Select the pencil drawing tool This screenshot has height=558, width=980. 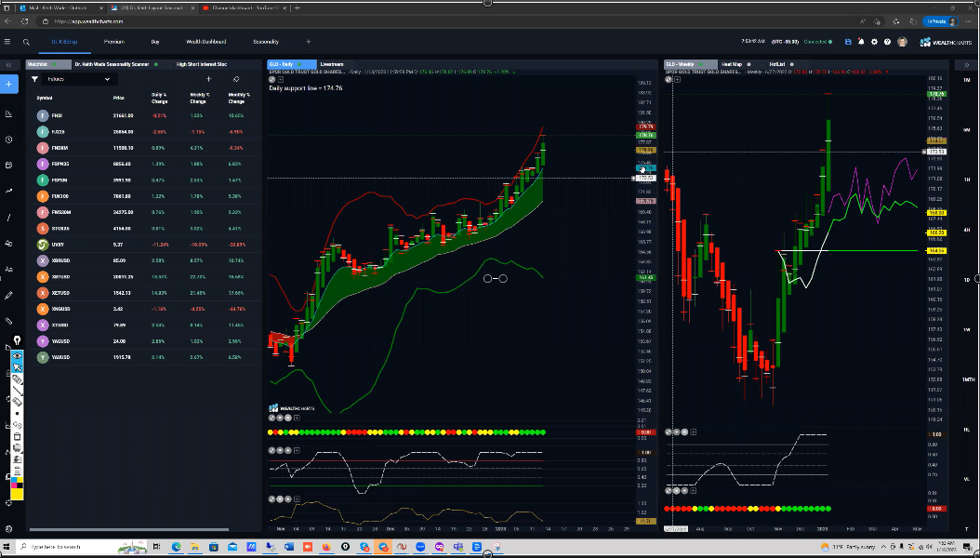pyautogui.click(x=8, y=295)
